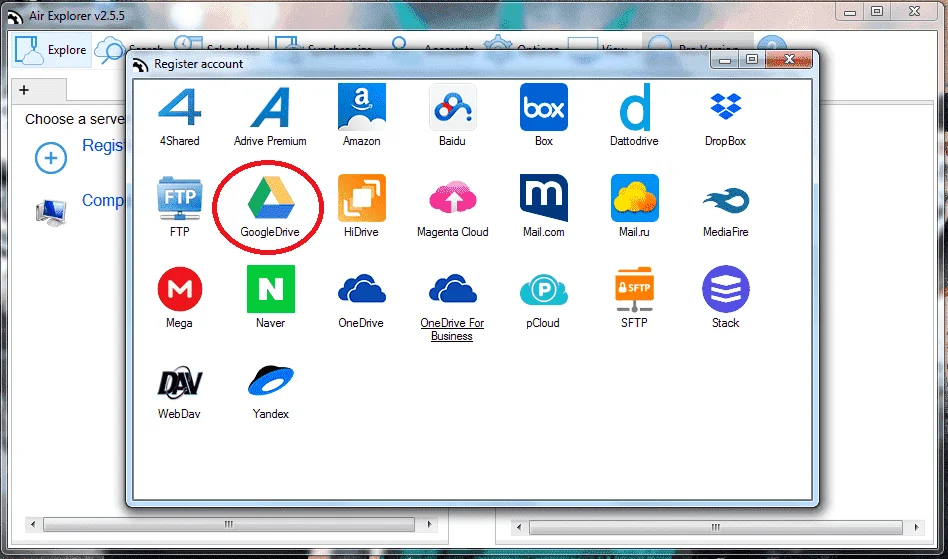Pick the Amazon cloud icon
The image size is (948, 559).
[362, 108]
